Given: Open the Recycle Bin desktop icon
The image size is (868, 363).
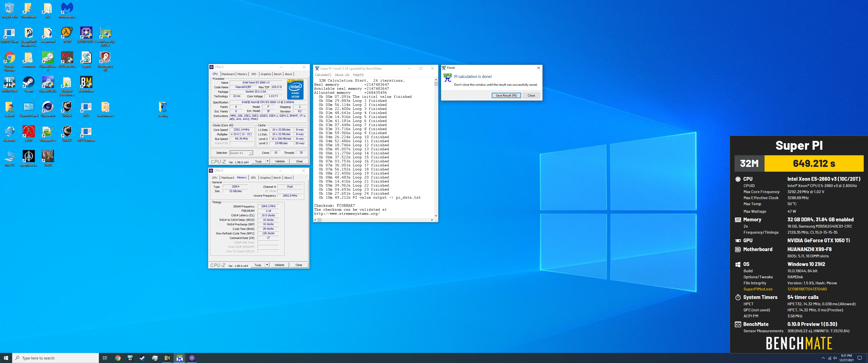Looking at the screenshot, I should tap(9, 10).
